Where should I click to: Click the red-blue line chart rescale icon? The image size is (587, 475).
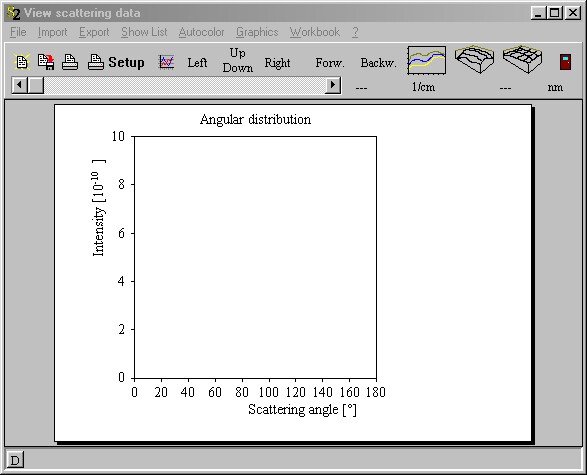[167, 62]
